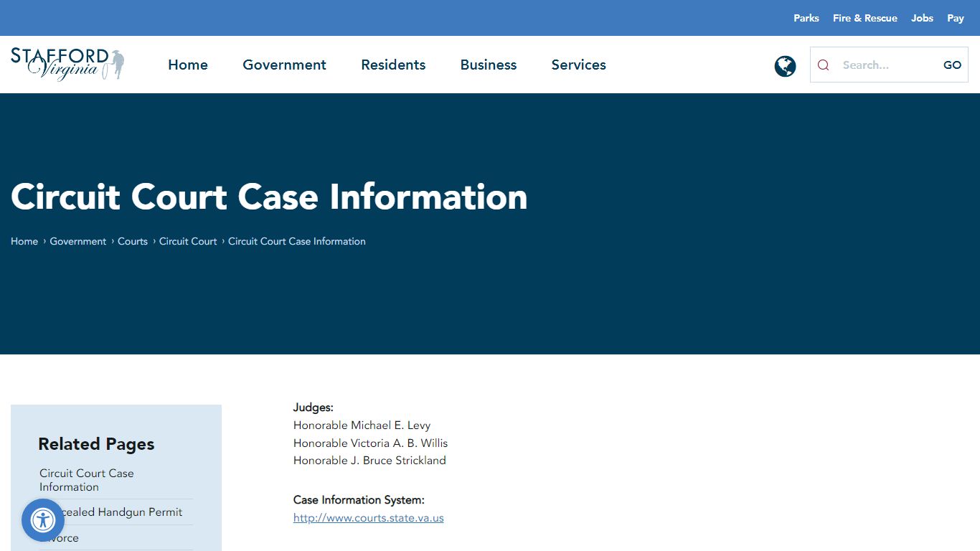Select the Home breadcrumb link
The image size is (980, 551).
24,241
